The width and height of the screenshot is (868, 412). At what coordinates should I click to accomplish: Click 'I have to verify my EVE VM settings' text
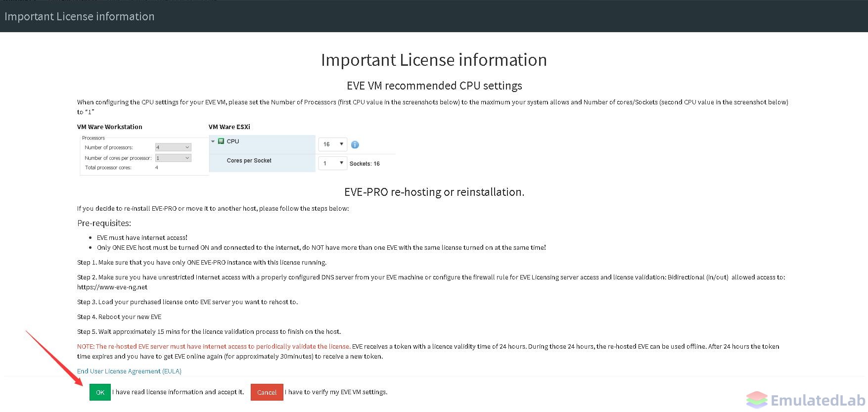336,392
